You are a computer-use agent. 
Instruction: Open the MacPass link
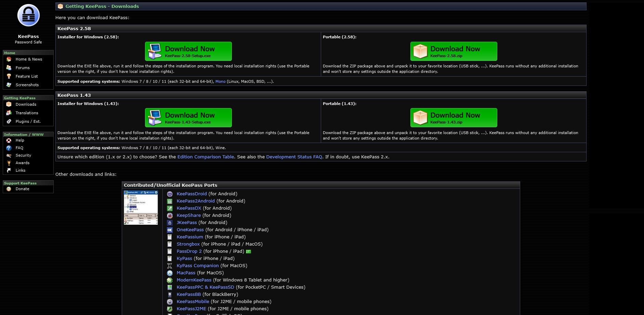(186, 273)
